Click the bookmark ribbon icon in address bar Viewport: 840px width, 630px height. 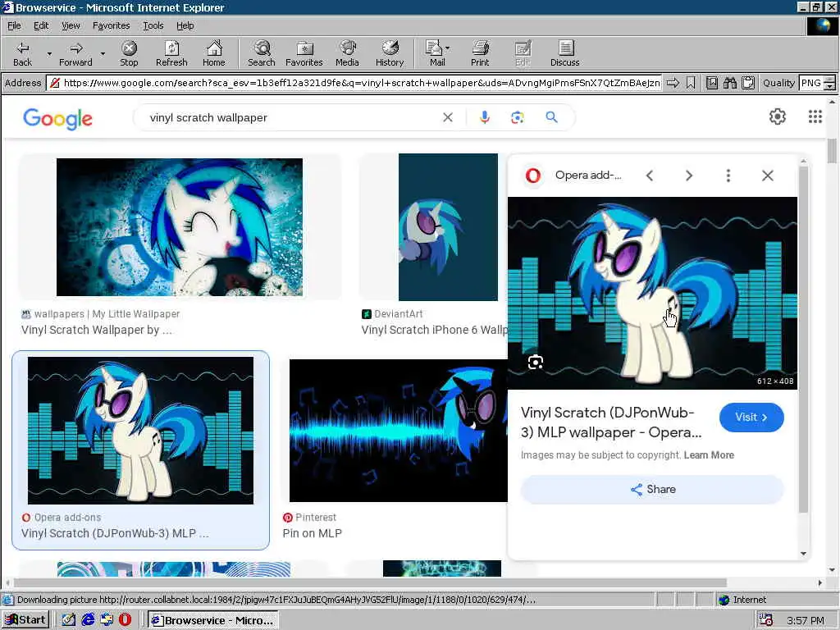[691, 83]
